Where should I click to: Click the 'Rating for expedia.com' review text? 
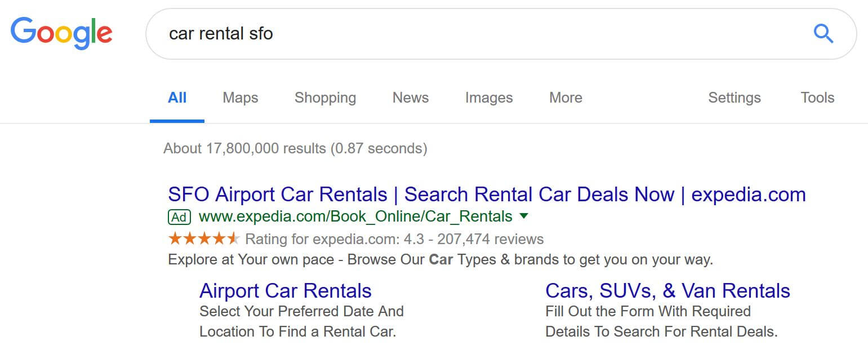pyautogui.click(x=394, y=239)
